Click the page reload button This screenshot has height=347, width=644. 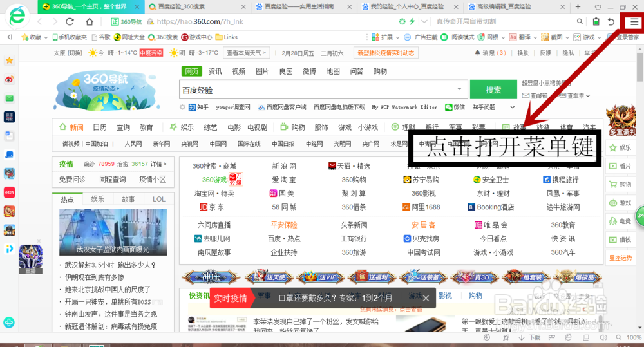coord(70,22)
